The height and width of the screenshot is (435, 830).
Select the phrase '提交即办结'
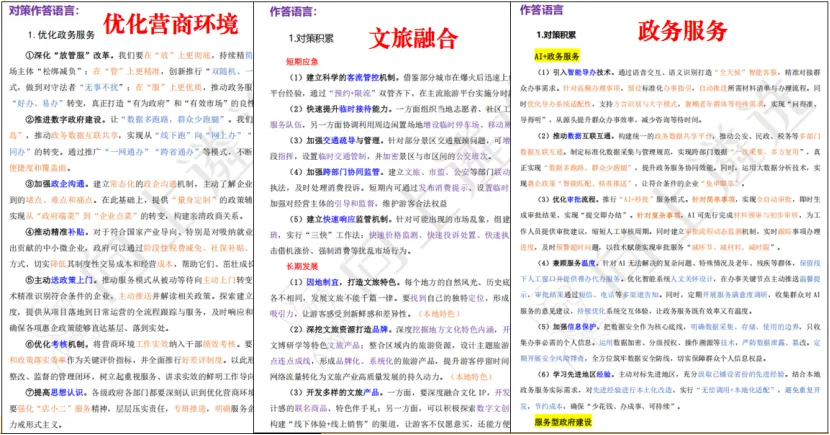coord(603,215)
